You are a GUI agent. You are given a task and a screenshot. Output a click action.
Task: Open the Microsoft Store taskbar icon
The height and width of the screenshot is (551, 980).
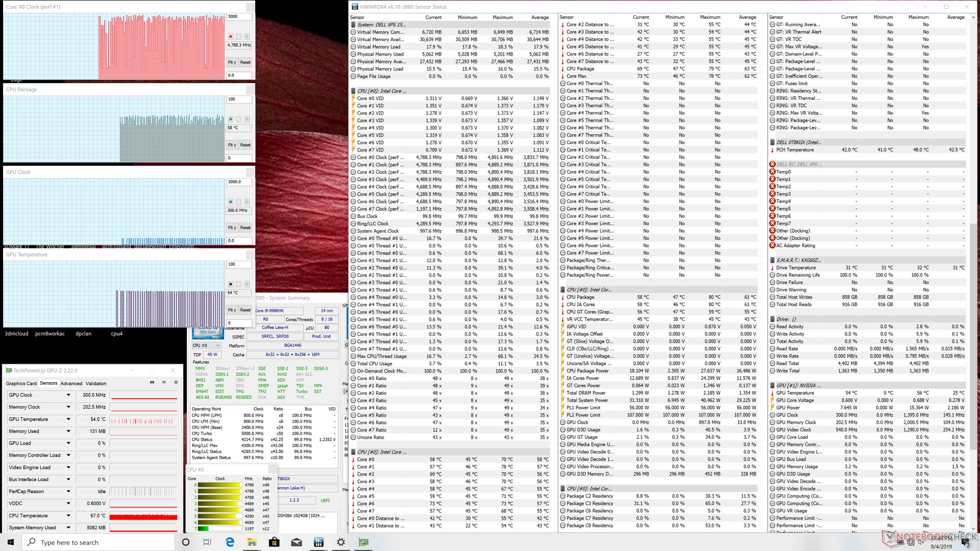pos(274,542)
